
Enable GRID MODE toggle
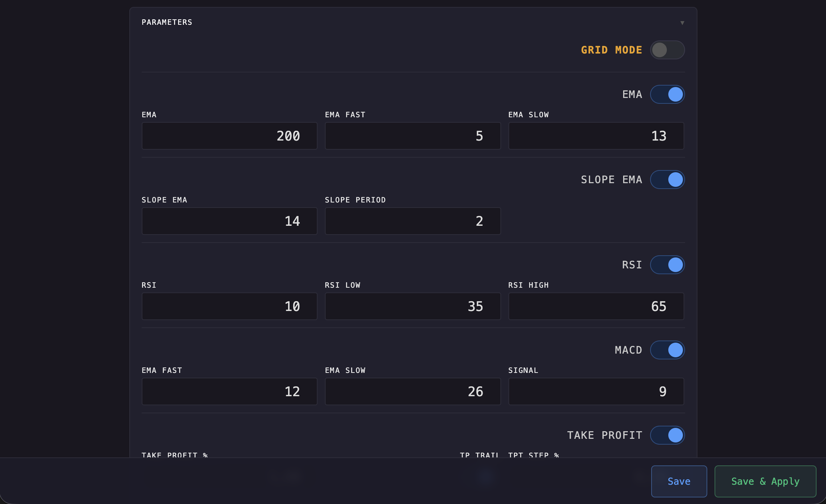point(667,50)
